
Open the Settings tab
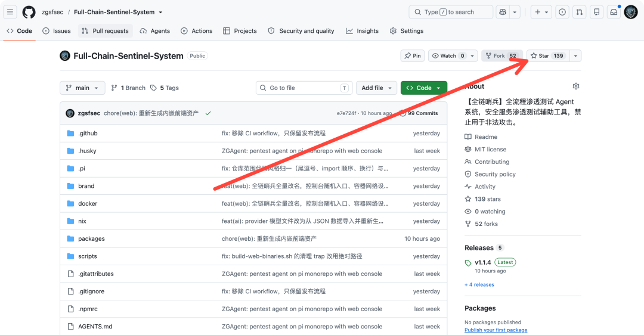tap(407, 31)
